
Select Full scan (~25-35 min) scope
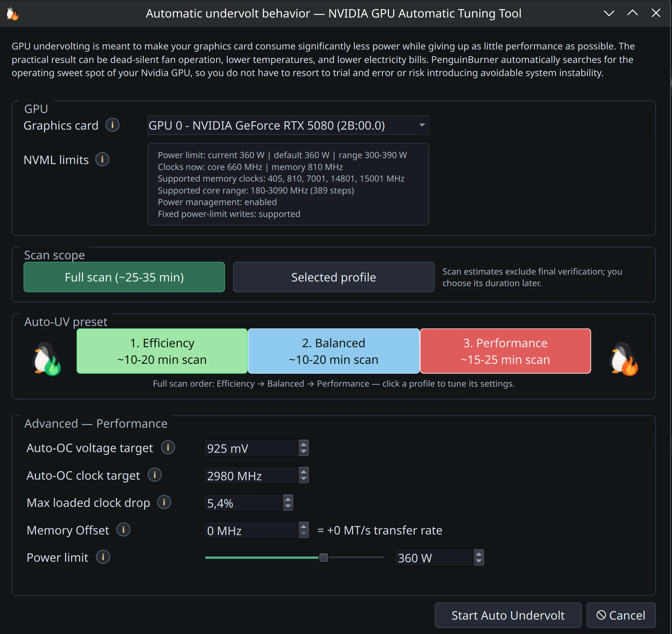(124, 277)
